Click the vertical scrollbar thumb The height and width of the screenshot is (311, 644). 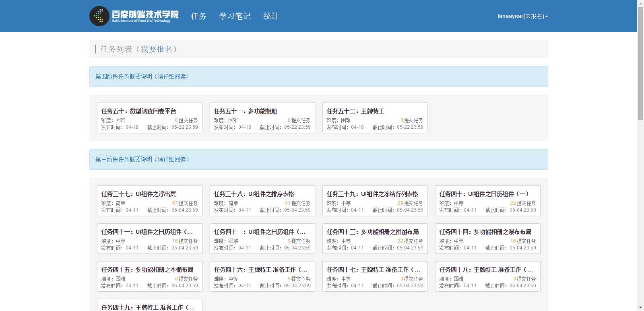pyautogui.click(x=641, y=63)
